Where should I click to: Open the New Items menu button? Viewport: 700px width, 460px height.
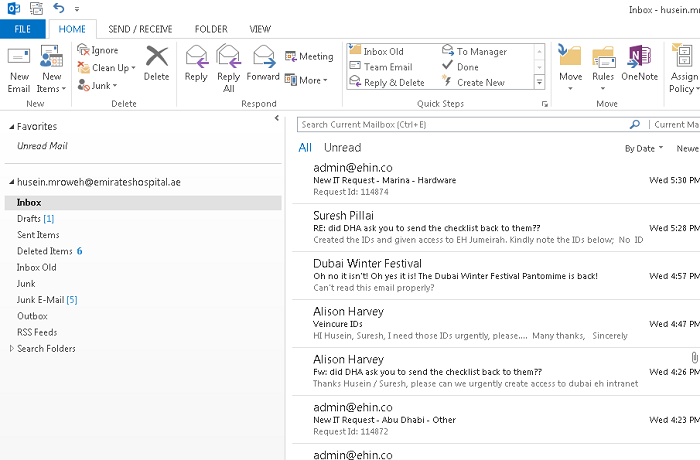[51, 69]
